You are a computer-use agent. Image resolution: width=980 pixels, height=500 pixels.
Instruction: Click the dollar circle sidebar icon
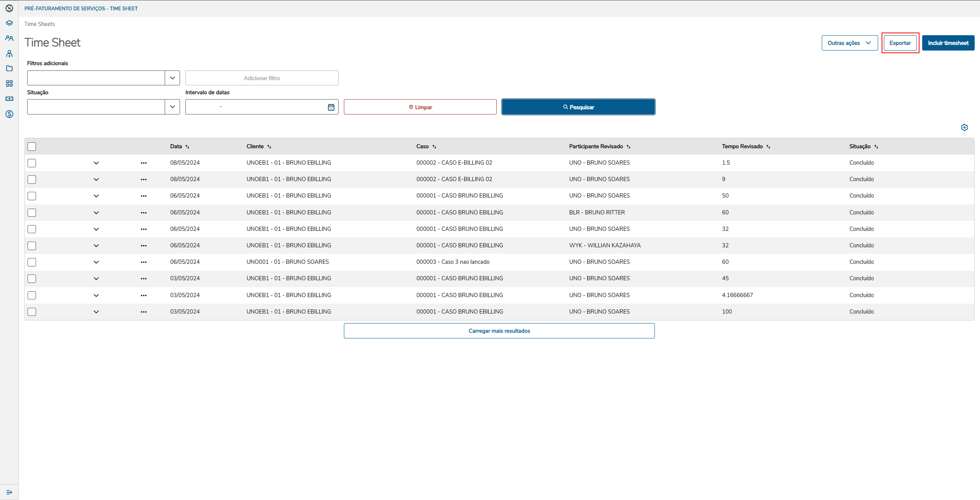(x=9, y=114)
